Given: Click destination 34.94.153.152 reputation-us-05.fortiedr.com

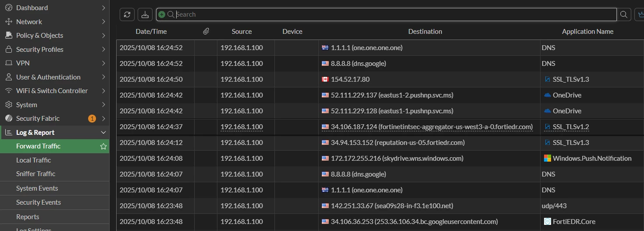Looking at the screenshot, I should click(398, 143).
